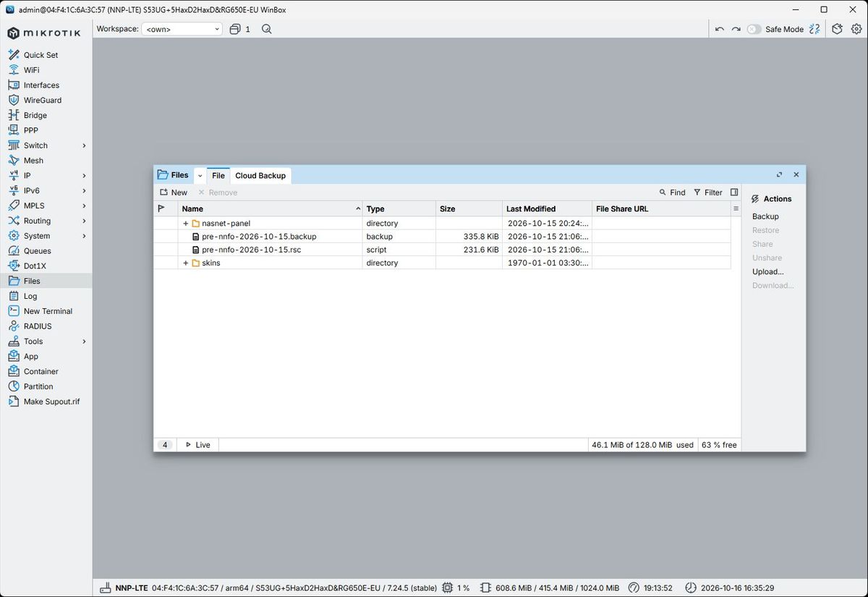868x597 pixels.
Task: Click the CPU 1 % status indicator
Action: tap(455, 588)
